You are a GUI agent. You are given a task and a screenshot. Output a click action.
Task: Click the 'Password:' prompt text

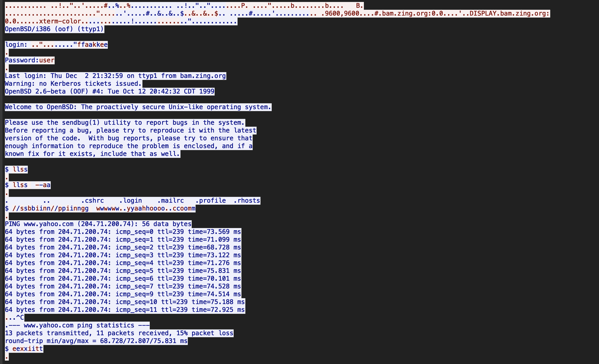pos(21,60)
